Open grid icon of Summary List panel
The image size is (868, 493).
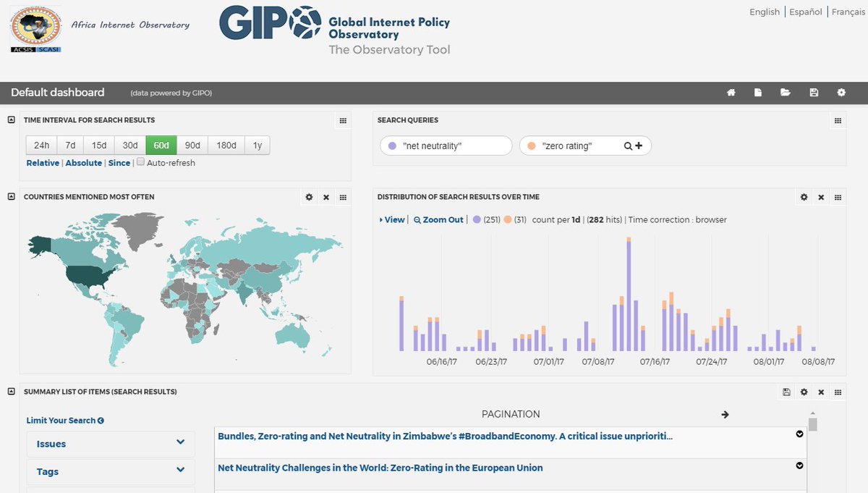coord(838,392)
